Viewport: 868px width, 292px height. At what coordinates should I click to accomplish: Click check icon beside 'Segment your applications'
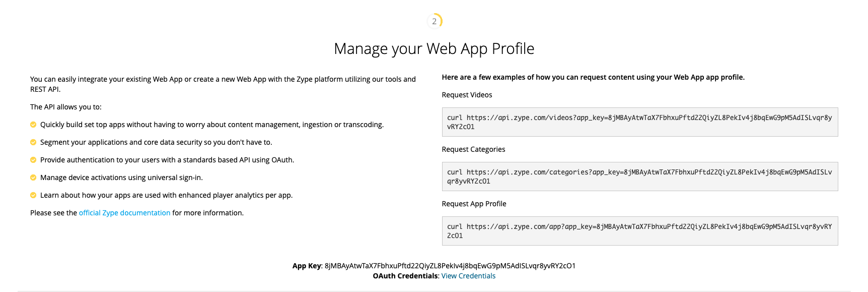33,142
